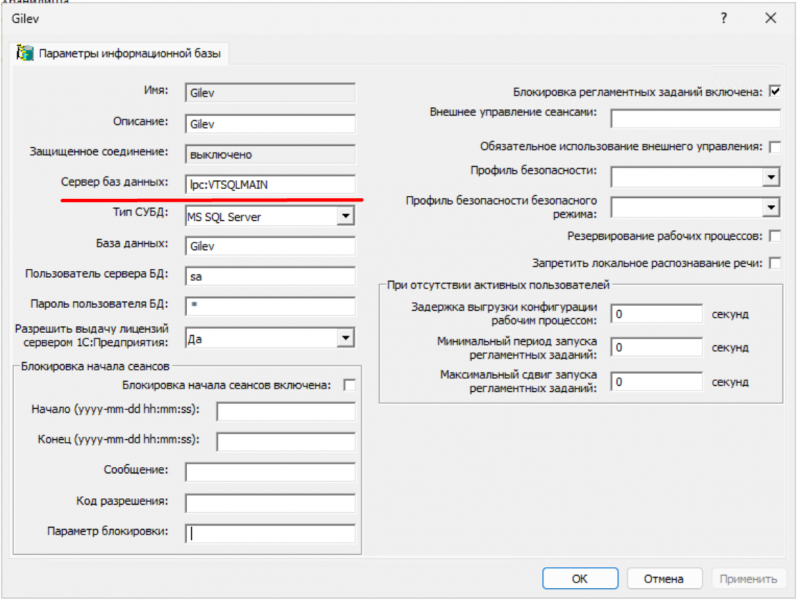The image size is (800, 604).
Task: Click the При отсутствии активных пользователей title
Action: [x=498, y=285]
